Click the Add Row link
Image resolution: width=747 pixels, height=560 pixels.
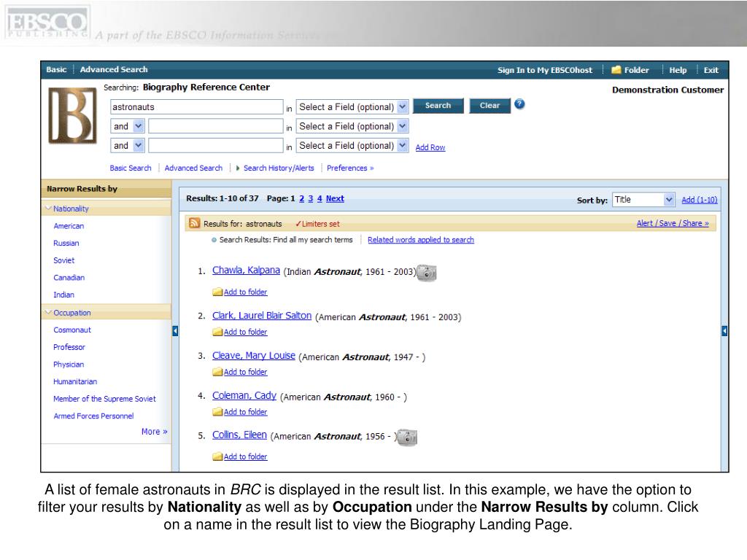coord(430,147)
